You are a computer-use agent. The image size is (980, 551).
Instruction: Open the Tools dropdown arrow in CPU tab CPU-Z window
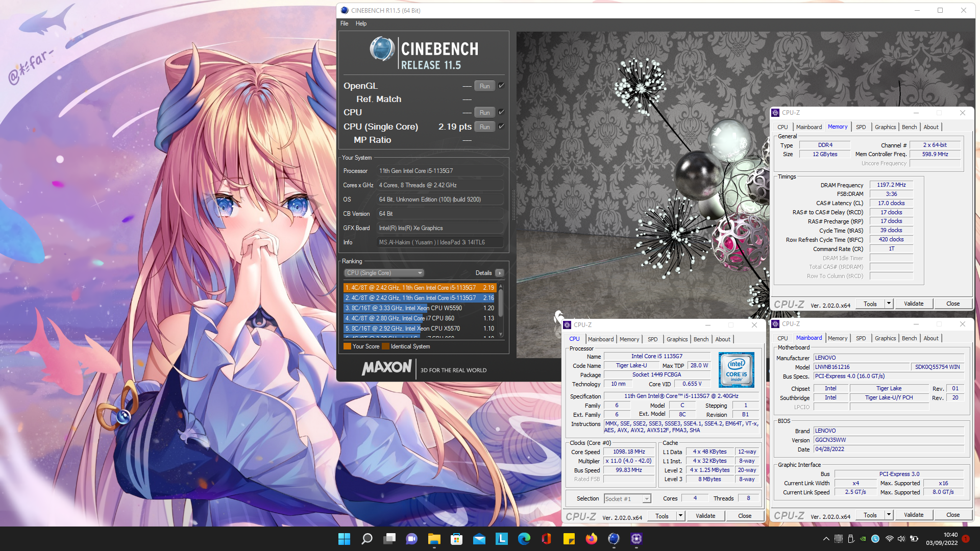680,516
